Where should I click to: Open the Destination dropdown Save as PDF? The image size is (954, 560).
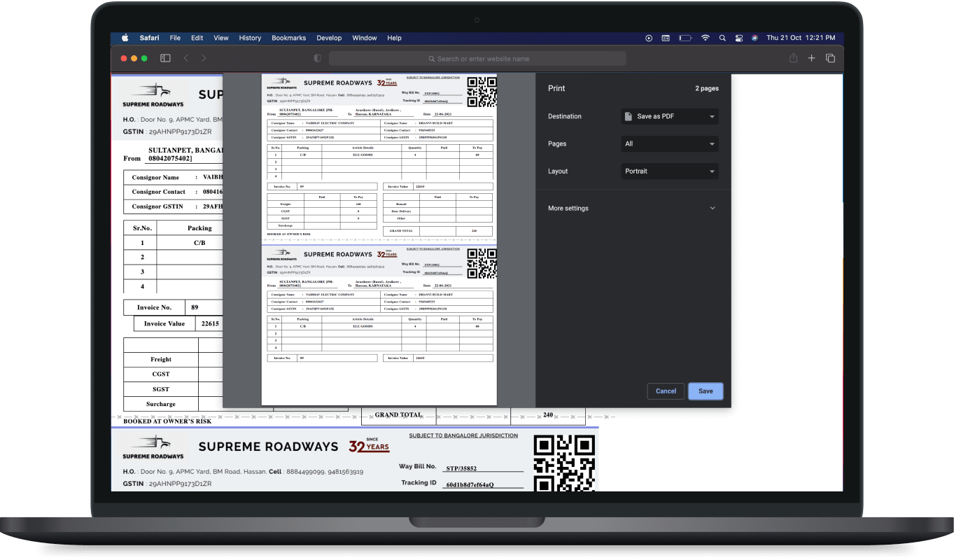[670, 116]
